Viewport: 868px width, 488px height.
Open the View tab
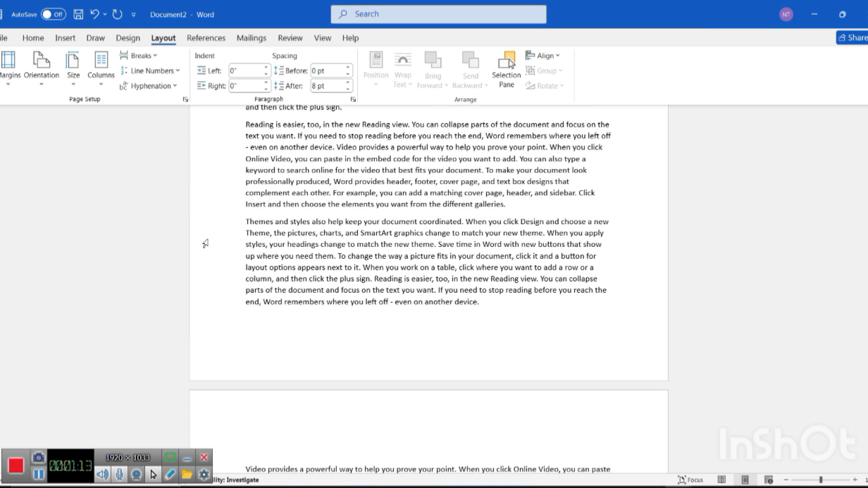point(323,38)
